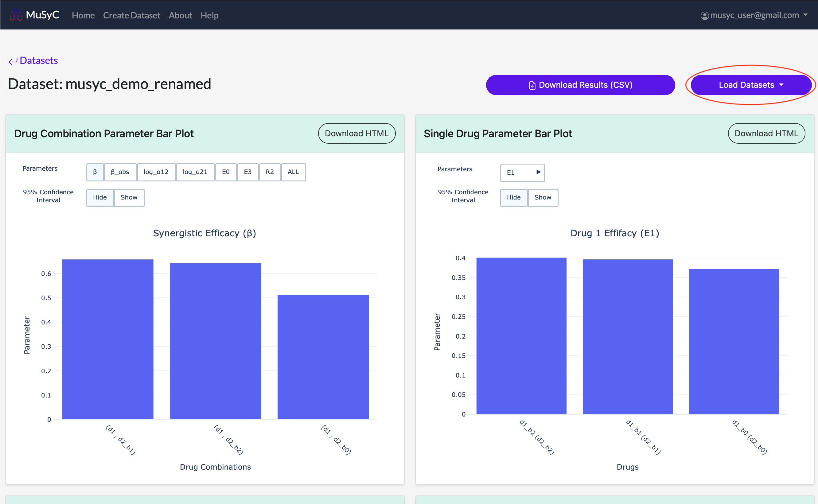Open the musyc_user@gmail.com account menu
Viewport: 818px width, 504px height.
point(754,15)
